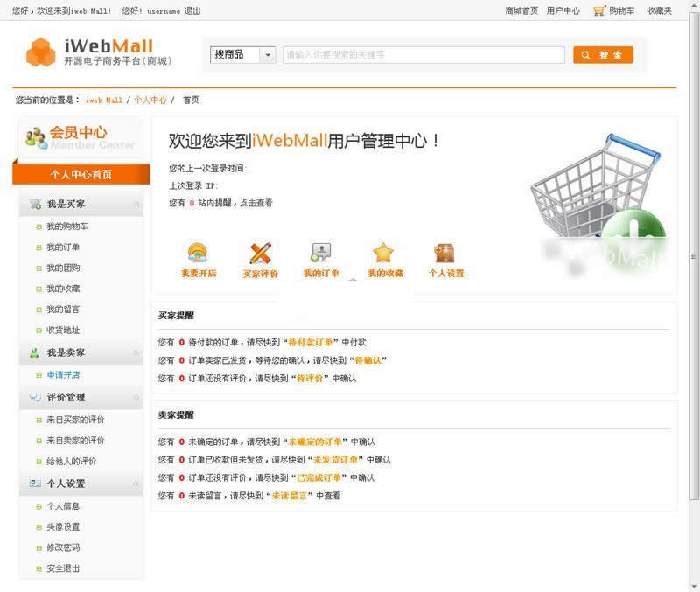The image size is (700, 592).
Task: Focus the keyword search input field
Action: coord(423,55)
